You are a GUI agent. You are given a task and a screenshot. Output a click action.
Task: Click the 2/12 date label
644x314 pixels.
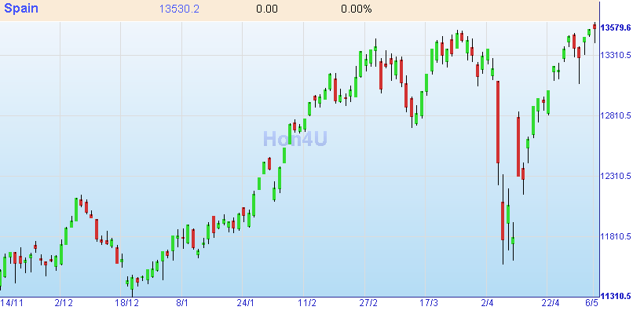pos(64,303)
